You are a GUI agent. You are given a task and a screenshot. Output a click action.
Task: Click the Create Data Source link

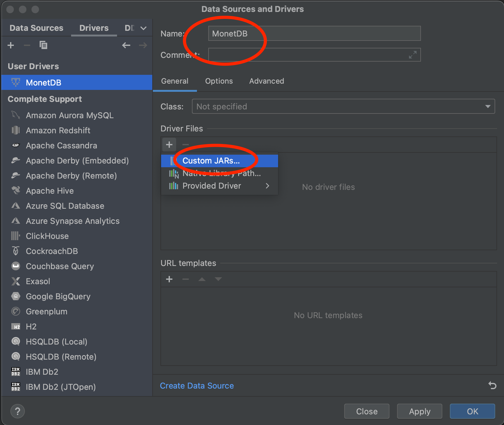[197, 386]
